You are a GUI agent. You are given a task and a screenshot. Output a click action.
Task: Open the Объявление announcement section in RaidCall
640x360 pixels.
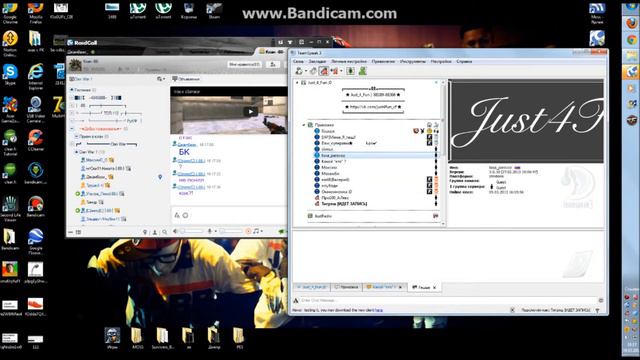point(186,79)
